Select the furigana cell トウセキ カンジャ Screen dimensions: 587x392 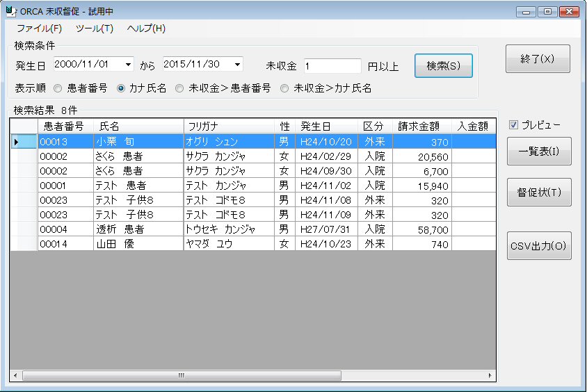point(229,229)
